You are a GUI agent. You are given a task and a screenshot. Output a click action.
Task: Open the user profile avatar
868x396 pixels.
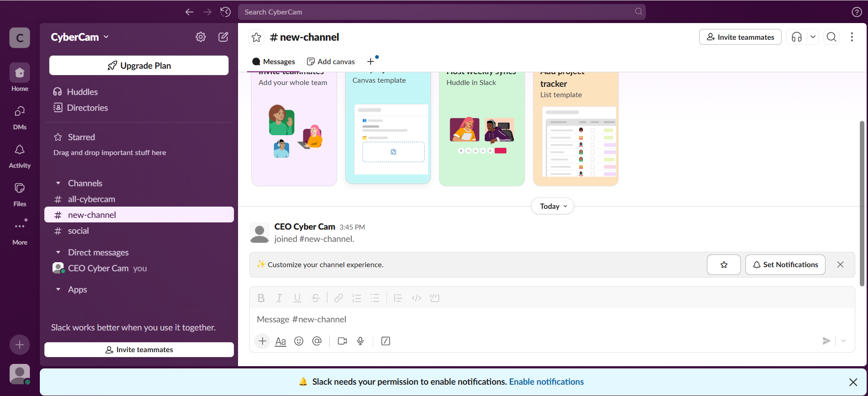pyautogui.click(x=20, y=374)
